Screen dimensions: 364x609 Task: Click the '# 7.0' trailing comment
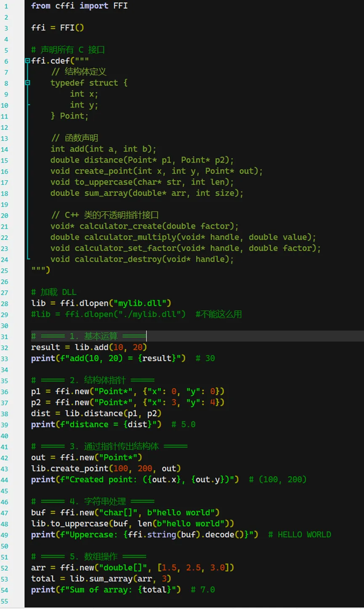pyautogui.click(x=203, y=589)
